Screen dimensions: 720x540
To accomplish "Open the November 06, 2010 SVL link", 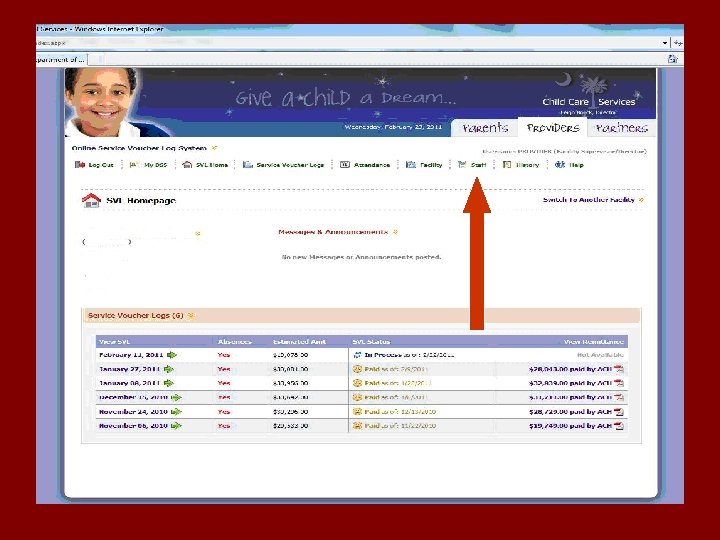I will (133, 426).
